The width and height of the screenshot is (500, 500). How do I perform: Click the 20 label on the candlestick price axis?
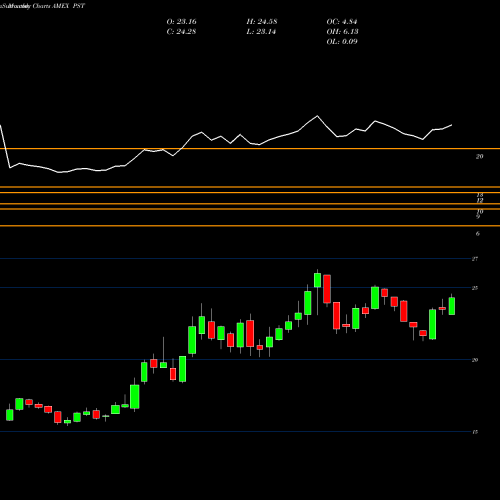[475, 360]
